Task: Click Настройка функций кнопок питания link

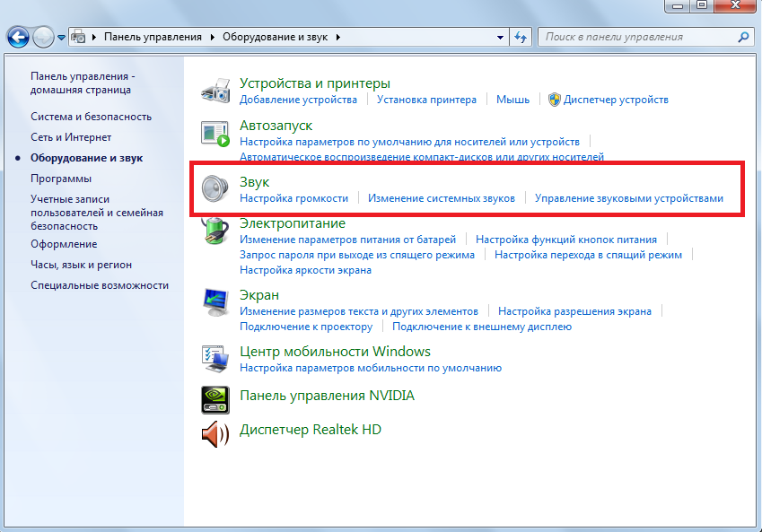Action: (566, 240)
